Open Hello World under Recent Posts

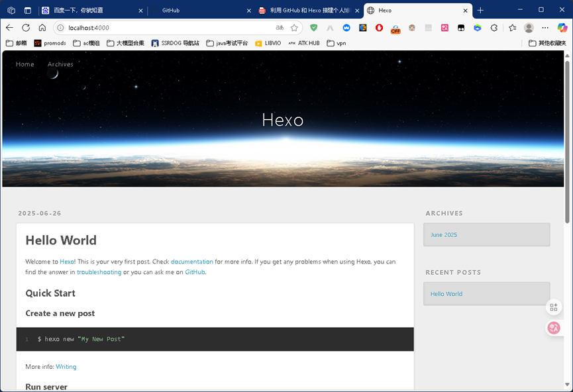[x=446, y=294]
